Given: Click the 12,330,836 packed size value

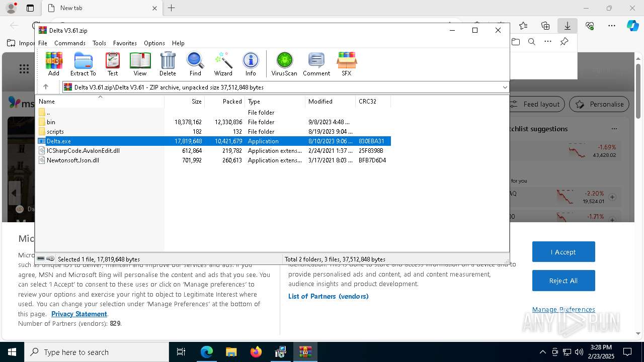Looking at the screenshot, I should coord(228,122).
